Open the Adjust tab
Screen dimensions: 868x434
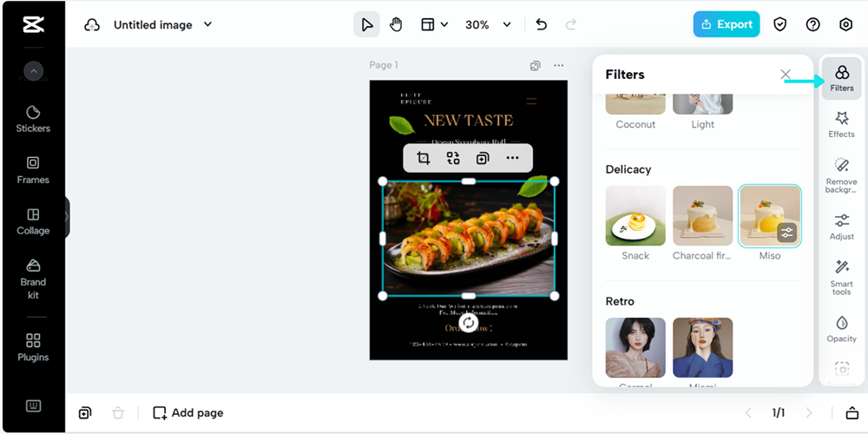click(841, 227)
